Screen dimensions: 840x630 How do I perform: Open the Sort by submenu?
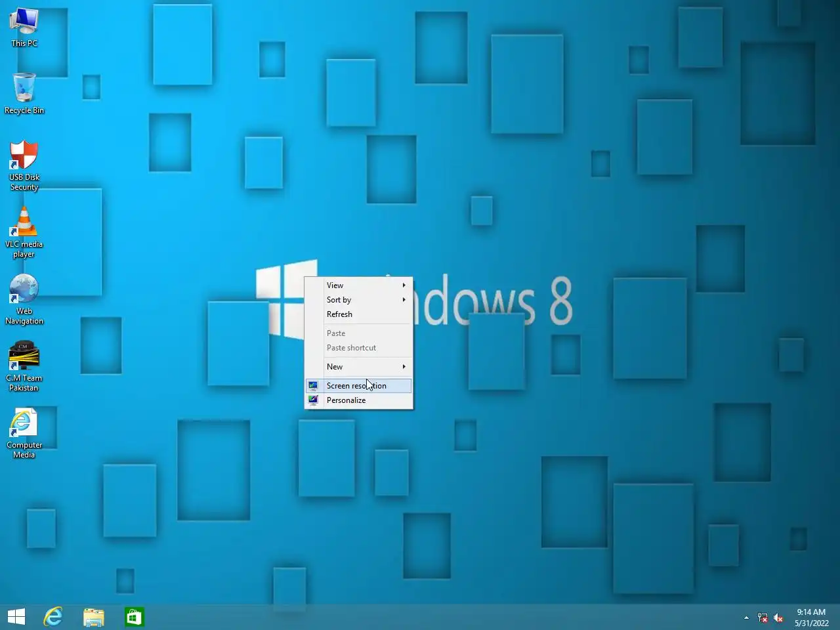point(359,300)
